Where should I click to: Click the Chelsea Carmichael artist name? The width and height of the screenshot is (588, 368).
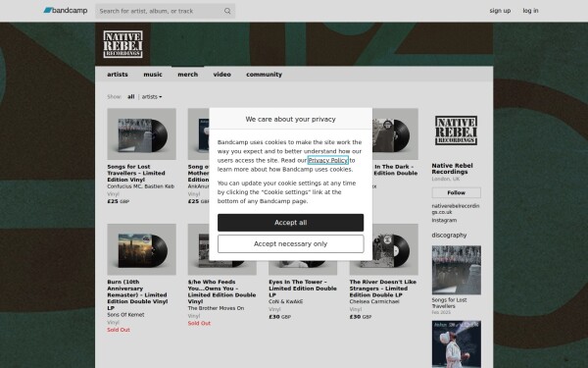point(374,301)
